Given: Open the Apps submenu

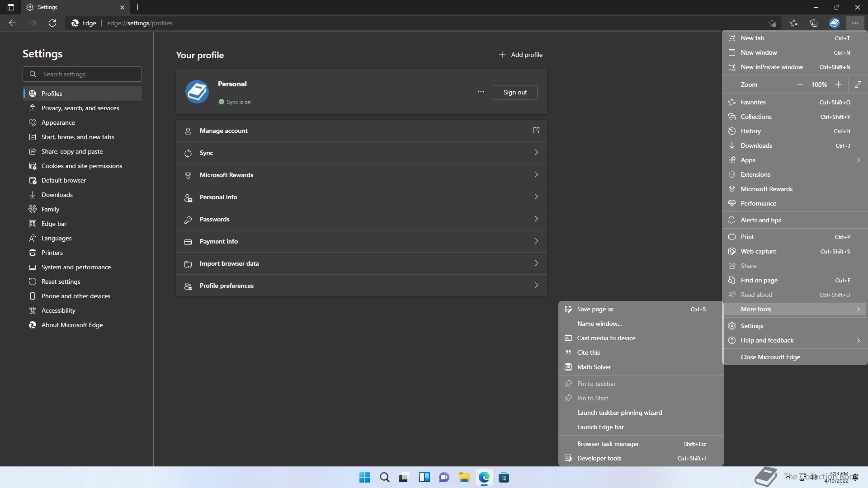Looking at the screenshot, I should (x=795, y=160).
